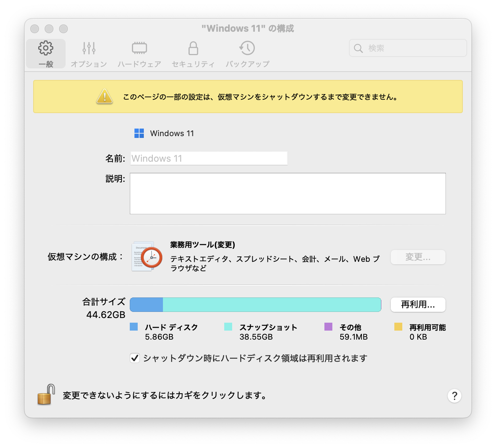
Task: Open the ハードウェア tab
Action: [139, 54]
